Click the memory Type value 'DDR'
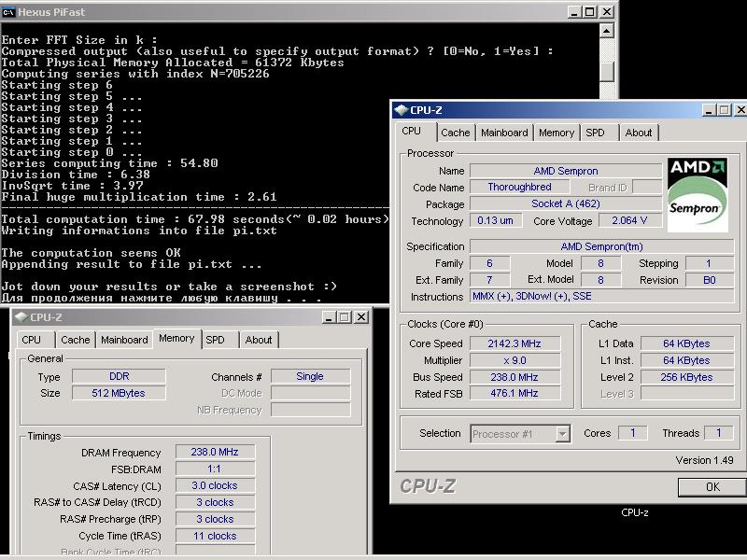The image size is (747, 560). point(120,376)
